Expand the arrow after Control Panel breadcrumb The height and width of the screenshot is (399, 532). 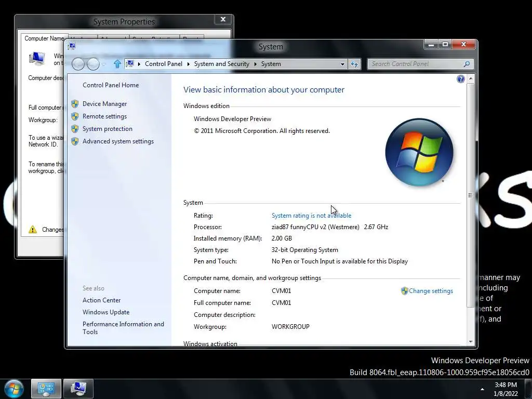(x=188, y=64)
